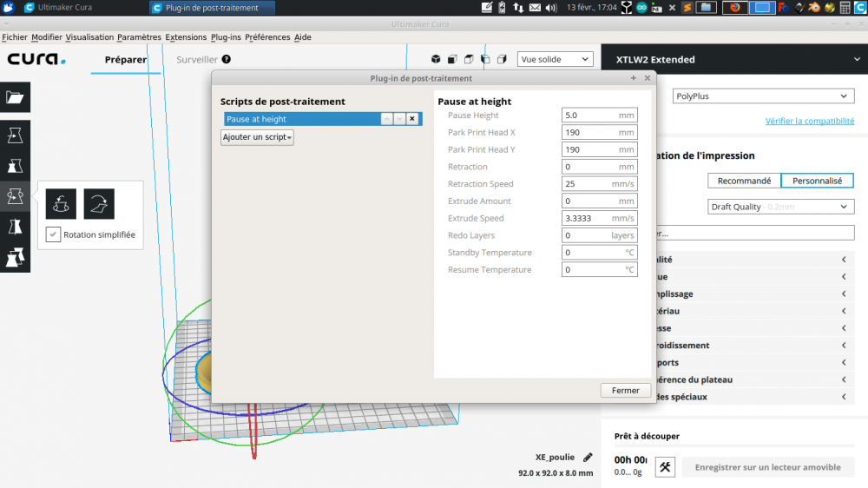The width and height of the screenshot is (868, 488).
Task: Click the right view cube icon
Action: point(502,59)
